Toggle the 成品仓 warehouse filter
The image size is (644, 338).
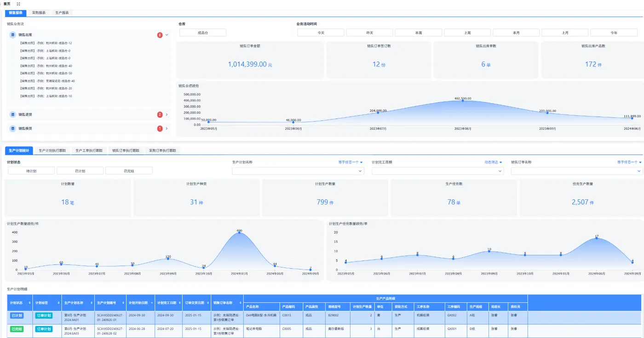pyautogui.click(x=203, y=33)
